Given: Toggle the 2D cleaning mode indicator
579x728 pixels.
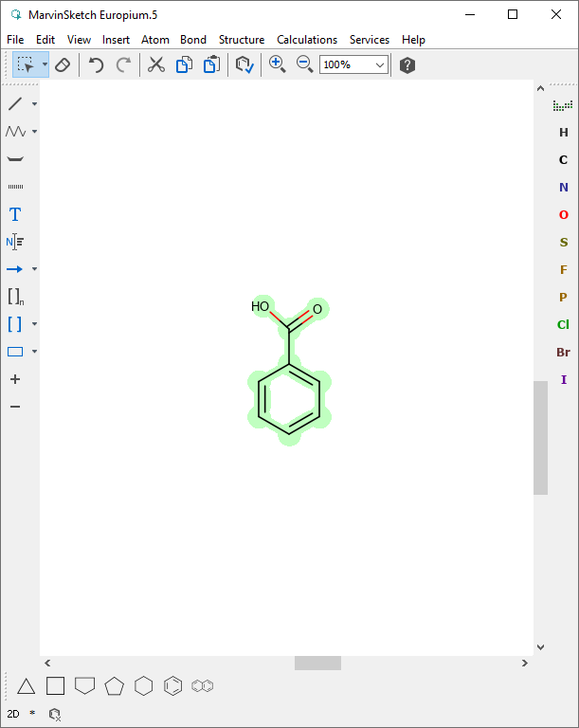Looking at the screenshot, I should click(x=13, y=713).
